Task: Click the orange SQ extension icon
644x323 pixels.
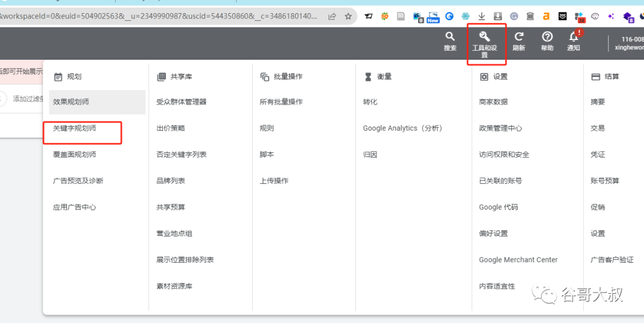Action: [x=385, y=17]
